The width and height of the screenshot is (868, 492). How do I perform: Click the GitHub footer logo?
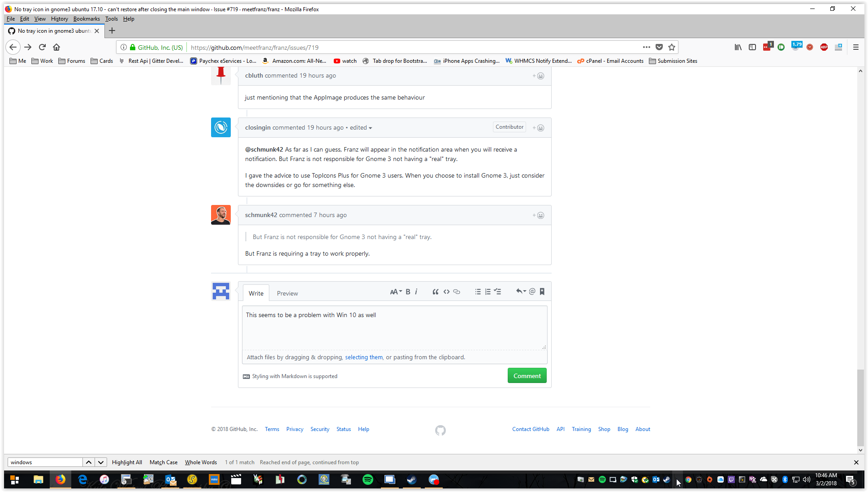(x=440, y=431)
